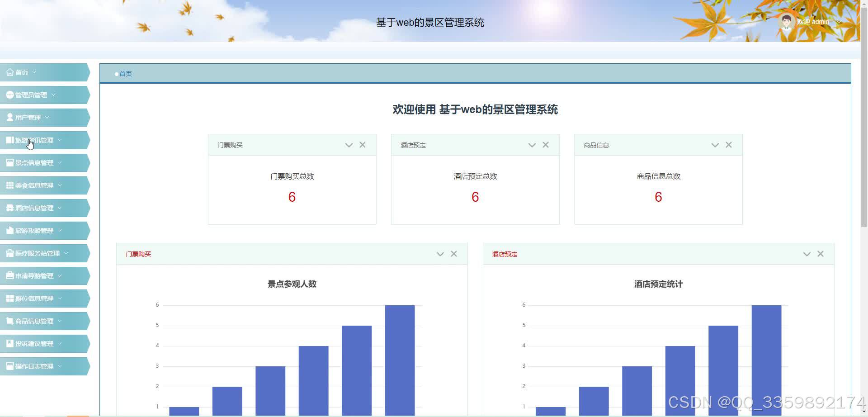Click the 美食信息管理 grid icon
Viewport: 868px width, 417px height.
tap(10, 185)
